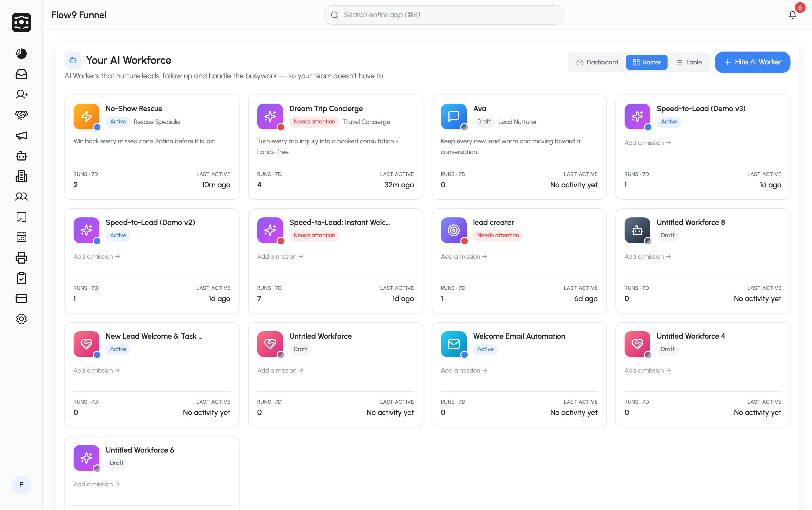Open the Ava worker title
This screenshot has width=812, height=510.
coord(480,108)
